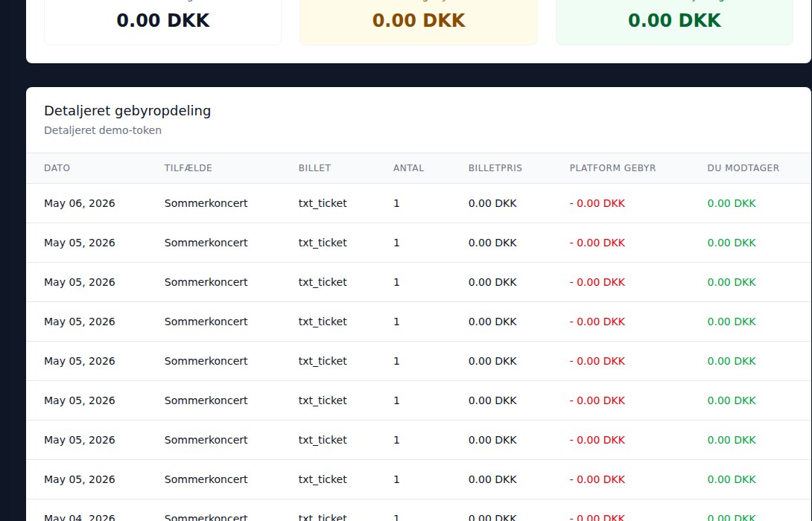The image size is (812, 521).
Task: Click the green summary card's '0.00 DKK' total
Action: (674, 20)
